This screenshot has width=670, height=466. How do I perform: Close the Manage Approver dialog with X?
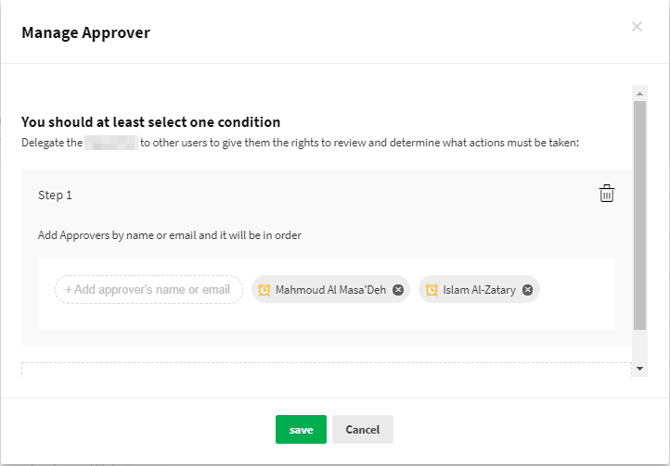click(637, 27)
